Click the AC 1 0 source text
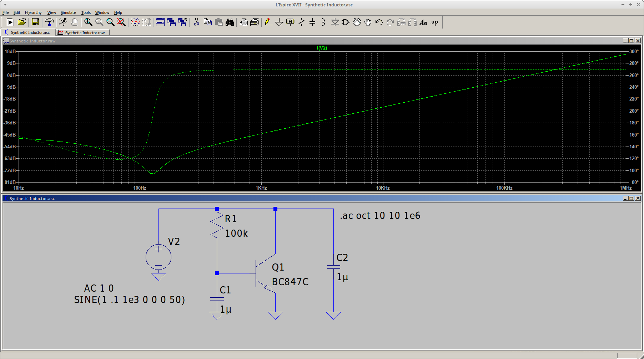Viewport: 644px width, 359px height. tap(99, 288)
